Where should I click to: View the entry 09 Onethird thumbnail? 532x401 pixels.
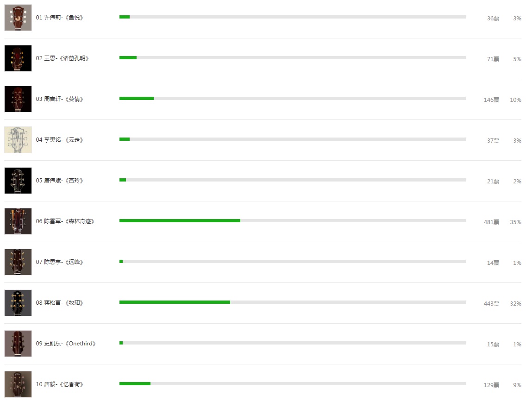(x=18, y=343)
